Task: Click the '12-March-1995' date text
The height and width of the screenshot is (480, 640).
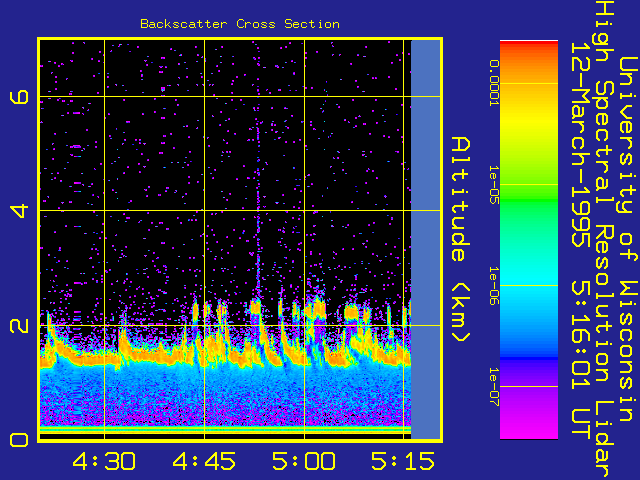Action: point(580,145)
